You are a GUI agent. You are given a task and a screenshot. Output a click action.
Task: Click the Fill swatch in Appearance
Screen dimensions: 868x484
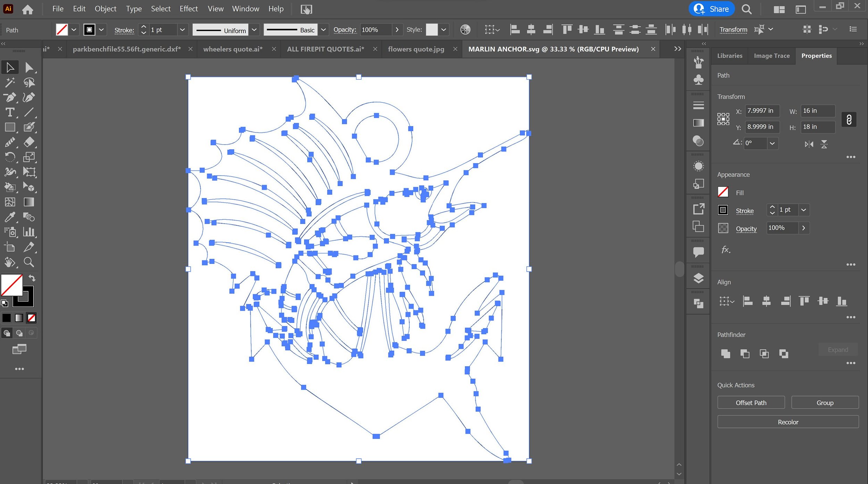tap(723, 192)
